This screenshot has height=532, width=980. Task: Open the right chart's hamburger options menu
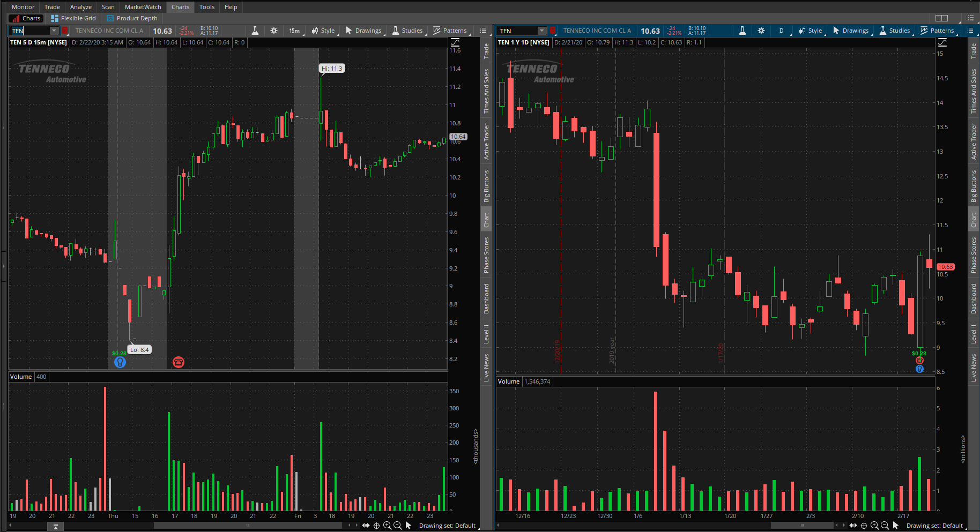pos(970,31)
